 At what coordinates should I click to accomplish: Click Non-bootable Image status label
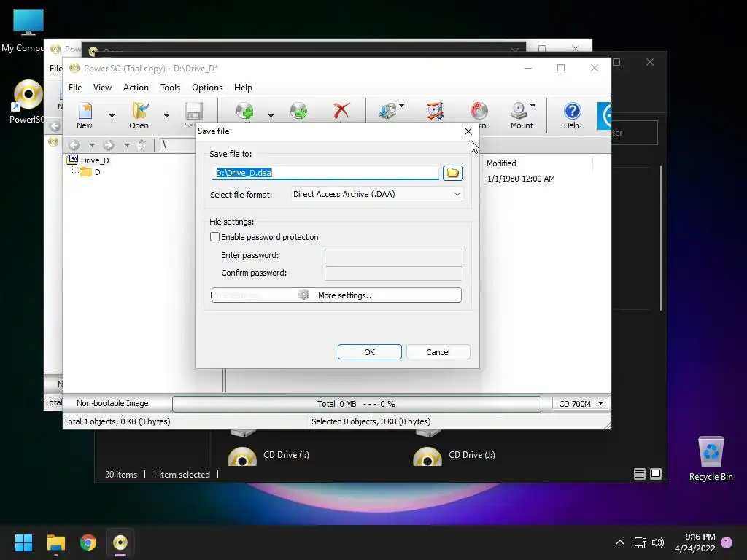[x=112, y=403]
